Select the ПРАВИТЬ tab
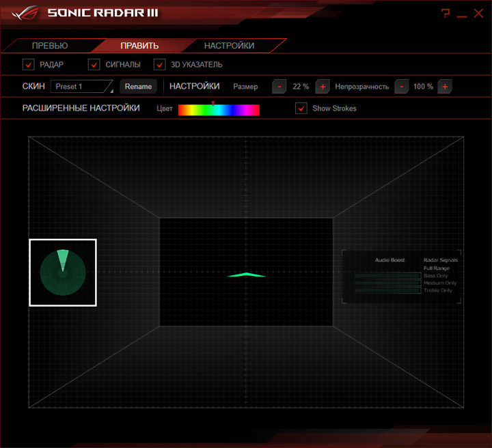The width and height of the screenshot is (492, 448). coord(139,46)
